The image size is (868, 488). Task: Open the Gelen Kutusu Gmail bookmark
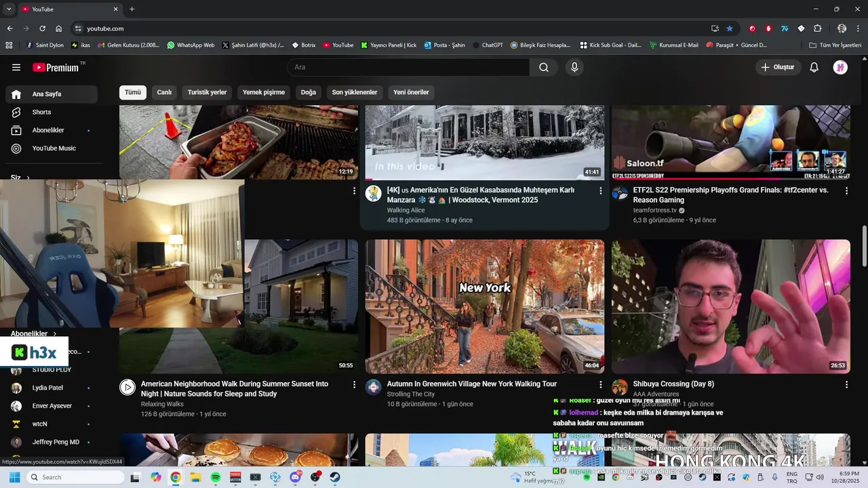[129, 45]
